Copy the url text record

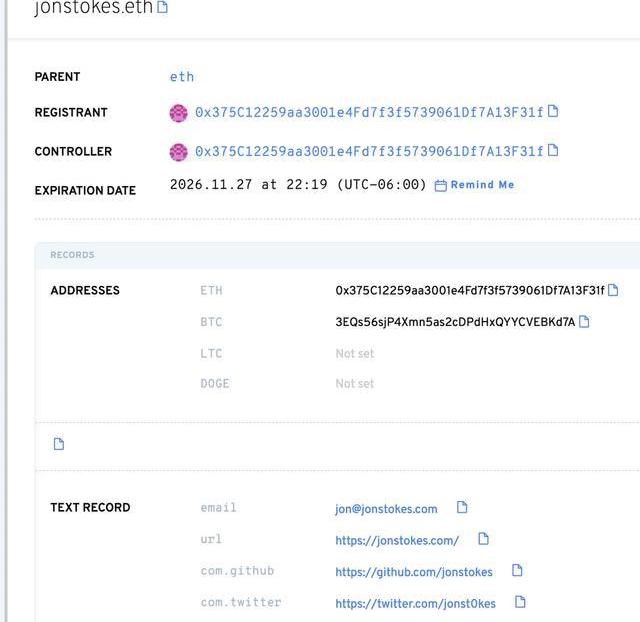tap(483, 539)
